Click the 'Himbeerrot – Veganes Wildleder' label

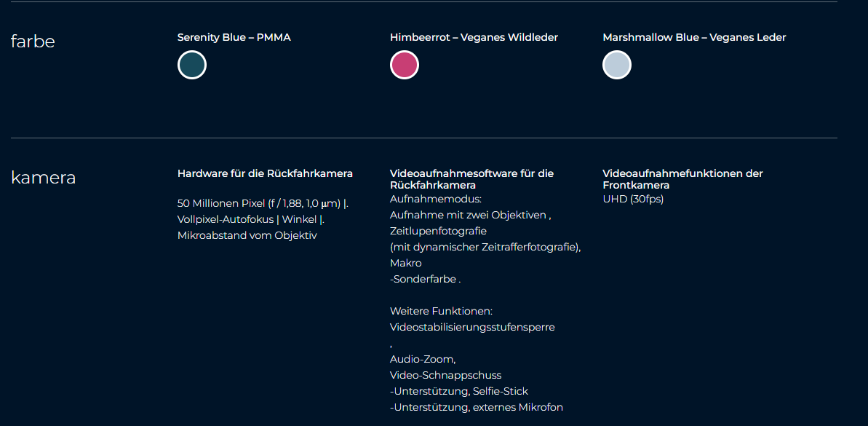(x=474, y=37)
